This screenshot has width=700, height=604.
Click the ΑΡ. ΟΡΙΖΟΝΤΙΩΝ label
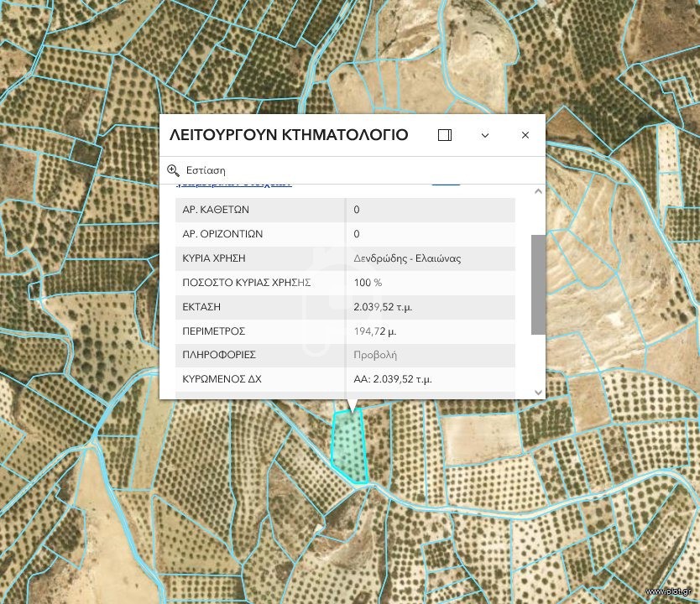[222, 234]
